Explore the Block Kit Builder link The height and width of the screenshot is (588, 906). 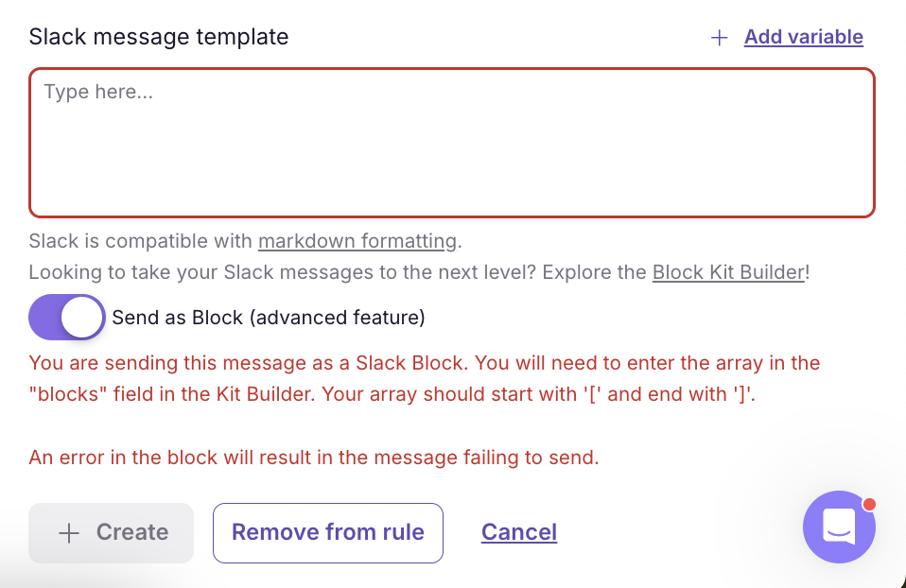(728, 272)
